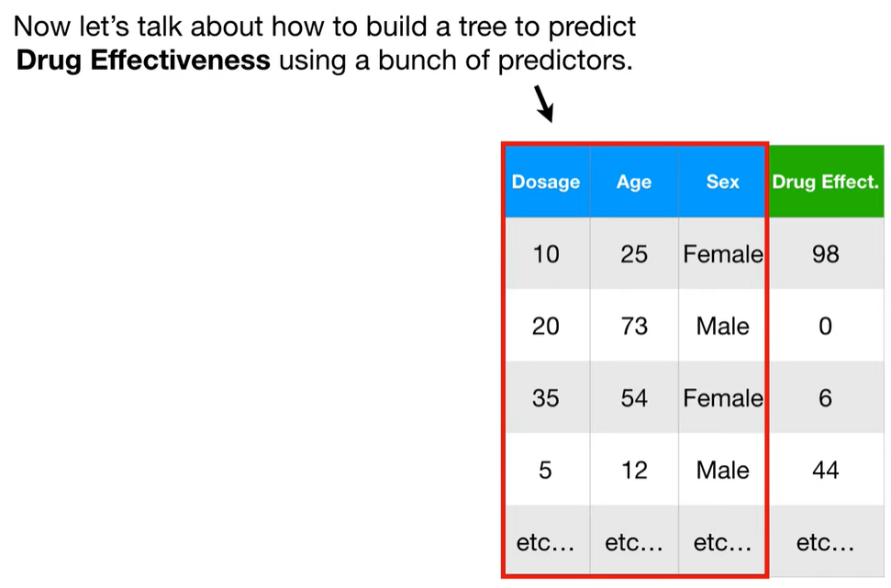Click the Drug Effect. cell showing 44
This screenshot has width=891, height=588.
[826, 470]
